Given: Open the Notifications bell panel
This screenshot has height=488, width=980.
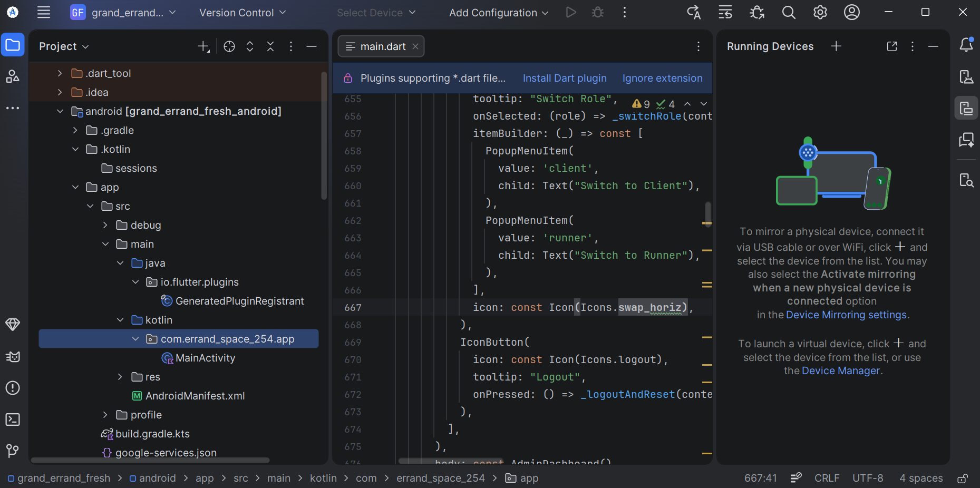Looking at the screenshot, I should [x=966, y=45].
